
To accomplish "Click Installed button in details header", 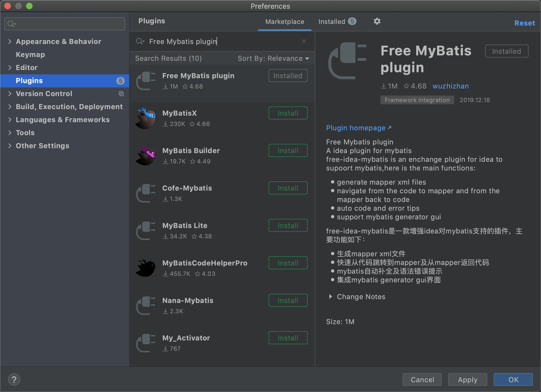I will point(507,51).
